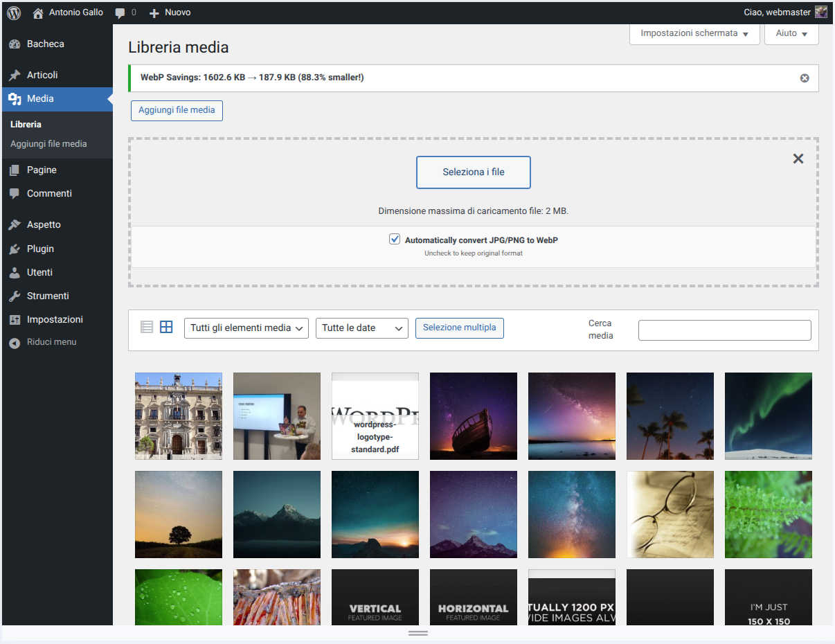This screenshot has width=835, height=644.
Task: Open the WordPress logo menu
Action: (14, 12)
